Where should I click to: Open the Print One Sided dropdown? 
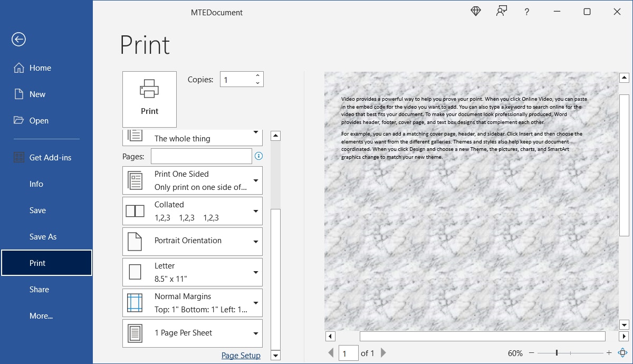coord(192,180)
